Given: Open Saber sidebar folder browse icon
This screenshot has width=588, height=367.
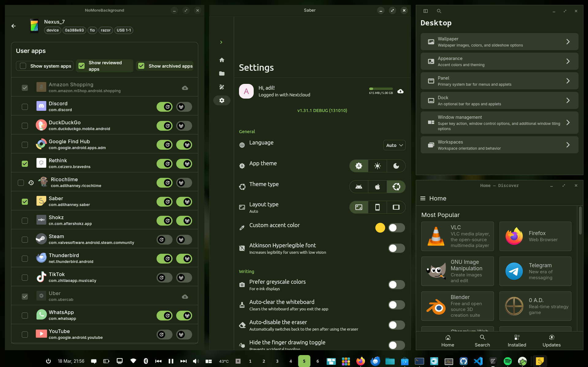Looking at the screenshot, I should click(222, 73).
